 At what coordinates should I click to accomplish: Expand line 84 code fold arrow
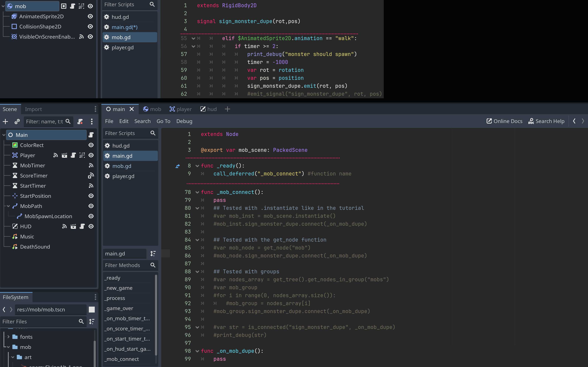(196, 240)
